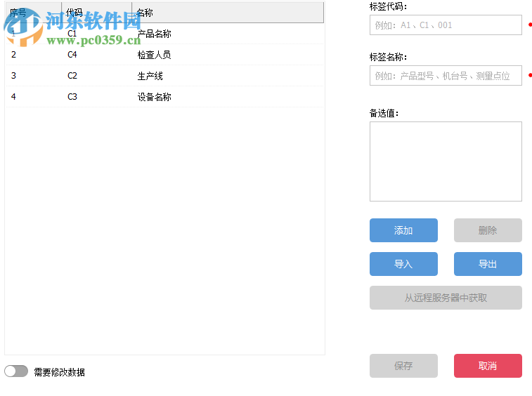Click inside the 备选值 text area

pyautogui.click(x=446, y=161)
